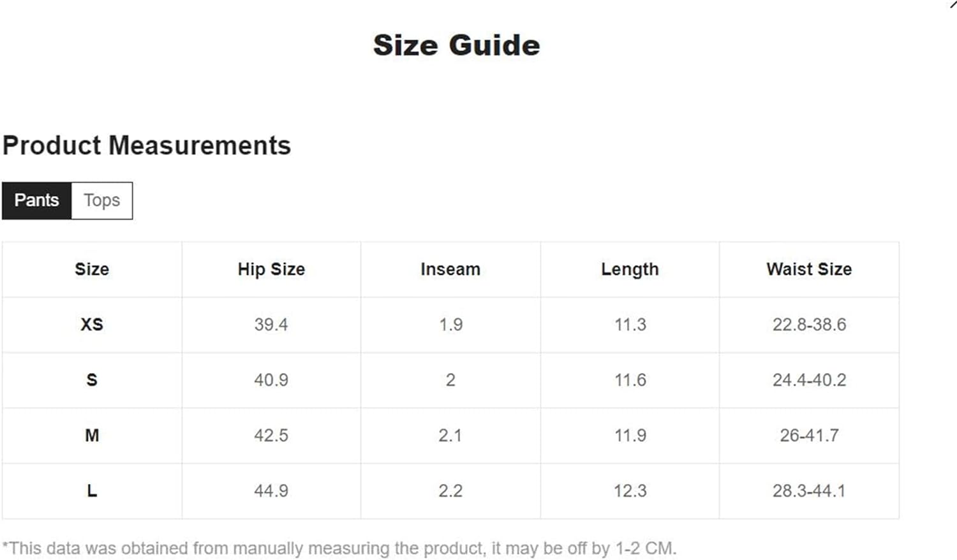Image resolution: width=957 pixels, height=560 pixels.
Task: Switch to the Tops tab
Action: (x=102, y=200)
